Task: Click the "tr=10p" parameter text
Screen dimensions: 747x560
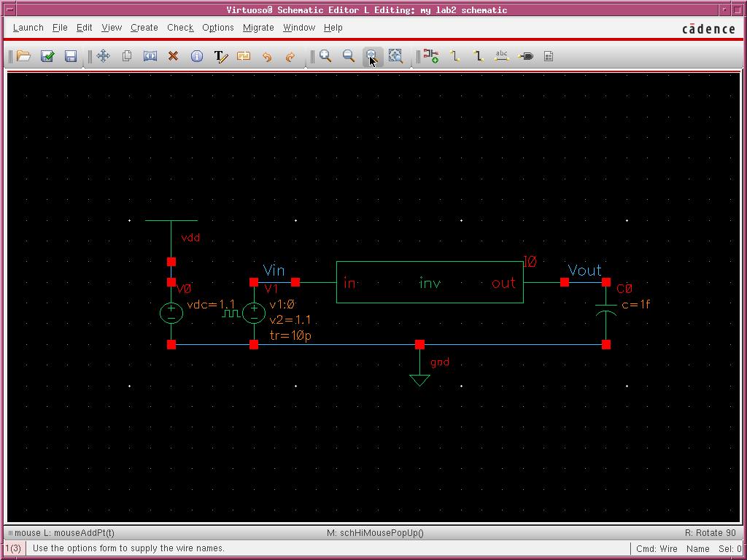Action: pos(290,335)
